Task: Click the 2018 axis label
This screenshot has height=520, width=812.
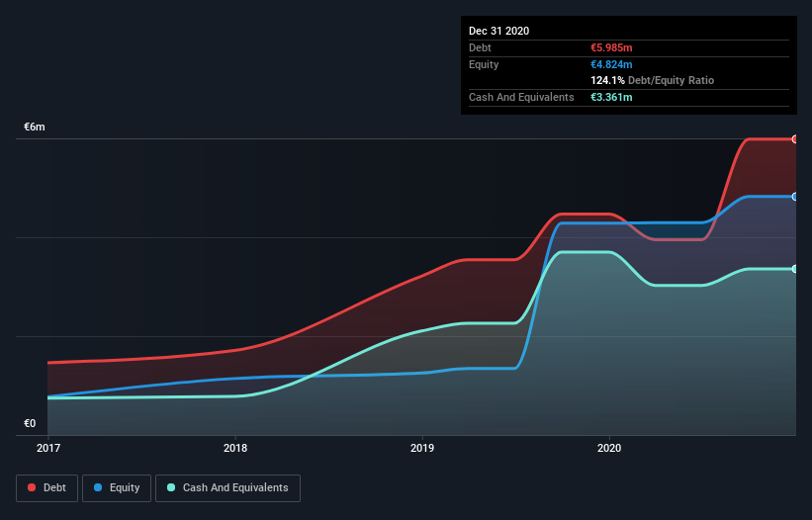Action: 235,448
